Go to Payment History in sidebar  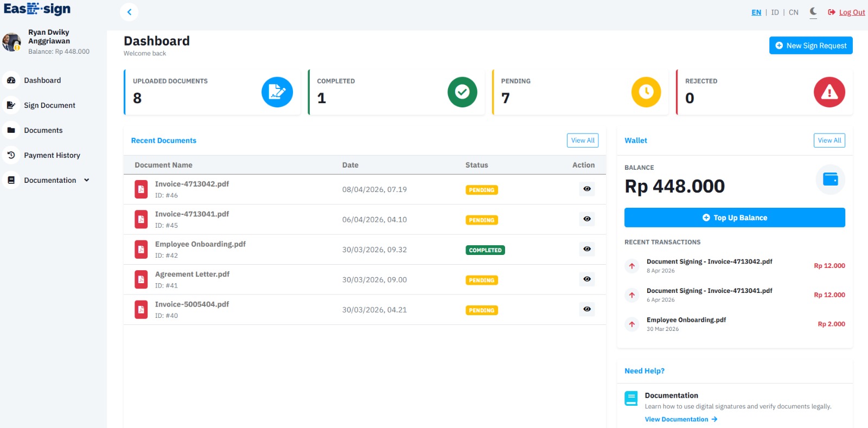coord(52,155)
